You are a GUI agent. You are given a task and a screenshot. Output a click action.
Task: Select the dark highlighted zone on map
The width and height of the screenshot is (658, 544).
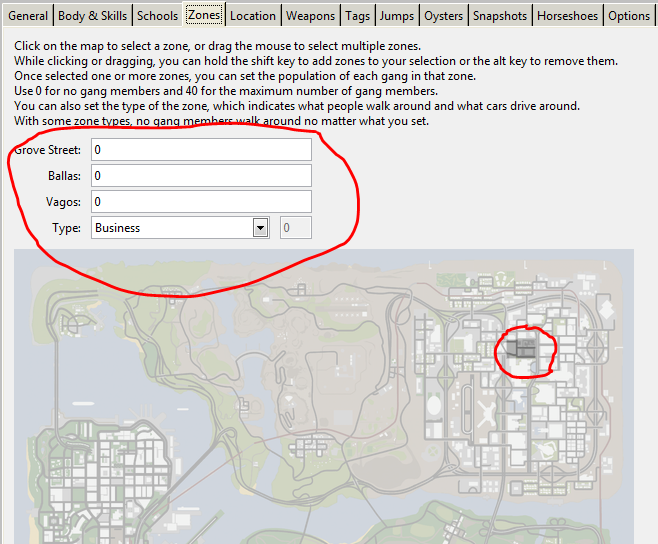point(521,349)
